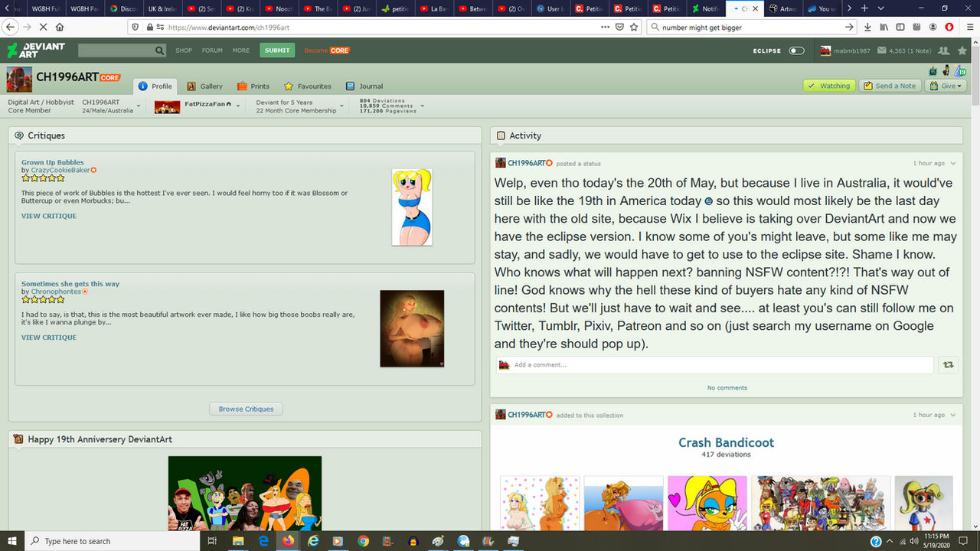Open the Crash Bandicoot collection title
This screenshot has height=551, width=980.
click(x=726, y=442)
